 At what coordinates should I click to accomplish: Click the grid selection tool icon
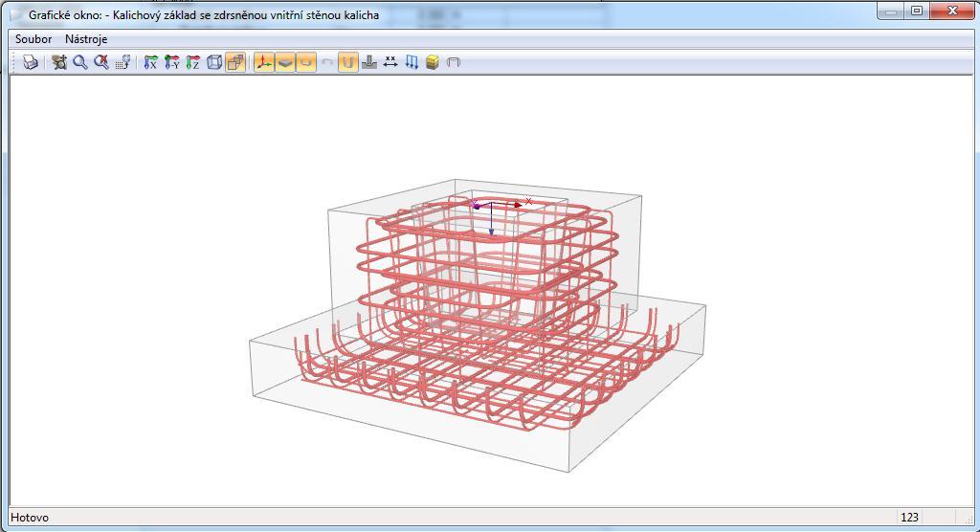pos(122,62)
